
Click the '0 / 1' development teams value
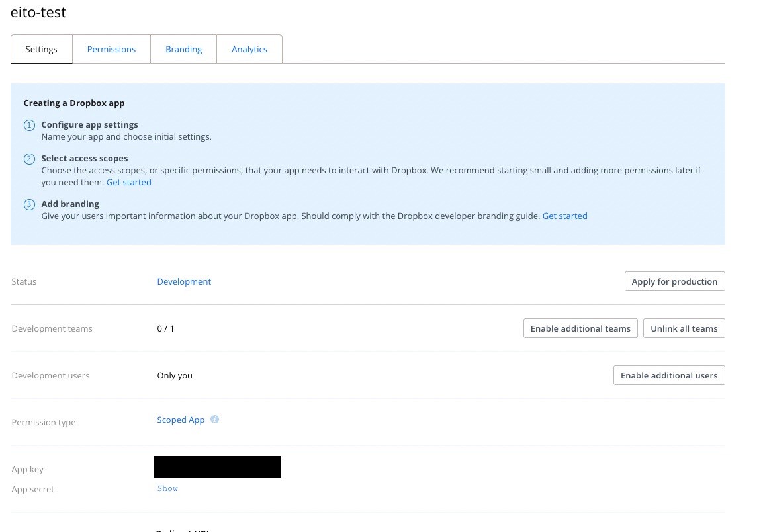[165, 329]
